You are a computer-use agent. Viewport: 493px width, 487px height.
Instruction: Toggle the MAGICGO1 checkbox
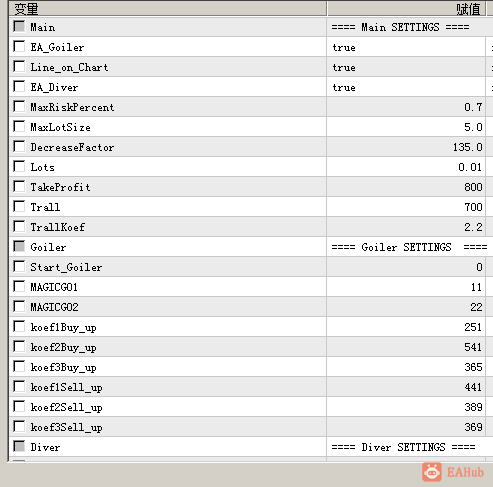click(19, 286)
